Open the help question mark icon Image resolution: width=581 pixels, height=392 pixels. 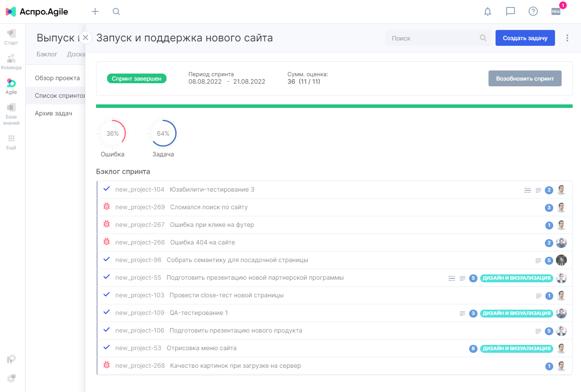point(533,11)
